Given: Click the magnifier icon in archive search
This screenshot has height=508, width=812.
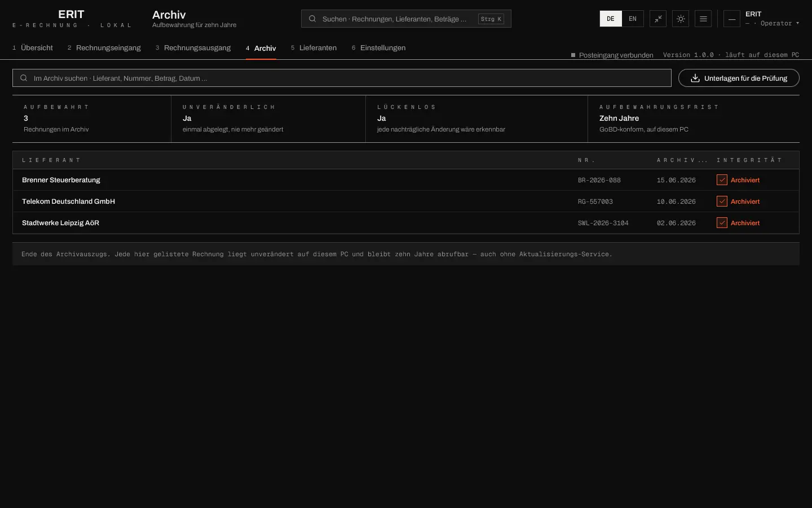Looking at the screenshot, I should (x=24, y=78).
